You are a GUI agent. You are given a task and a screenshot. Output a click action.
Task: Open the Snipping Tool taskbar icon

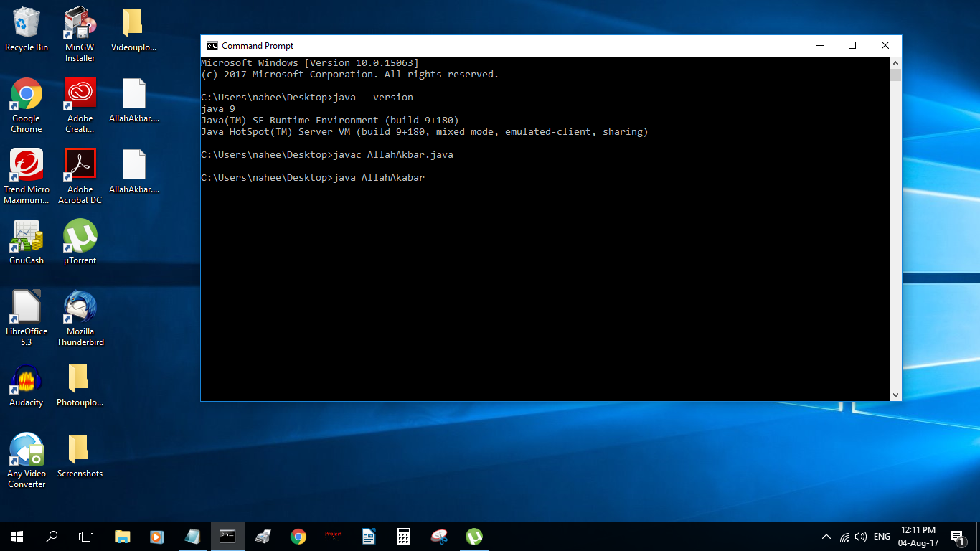click(x=439, y=537)
